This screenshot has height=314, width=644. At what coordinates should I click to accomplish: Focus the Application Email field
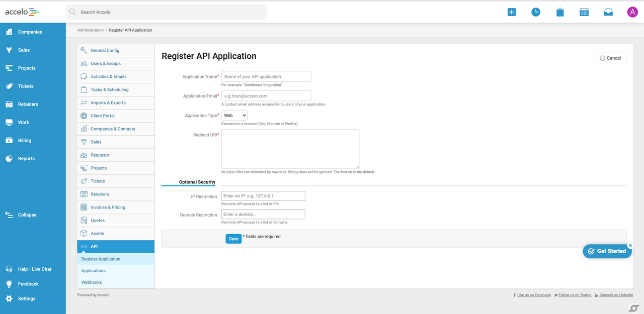coord(266,95)
